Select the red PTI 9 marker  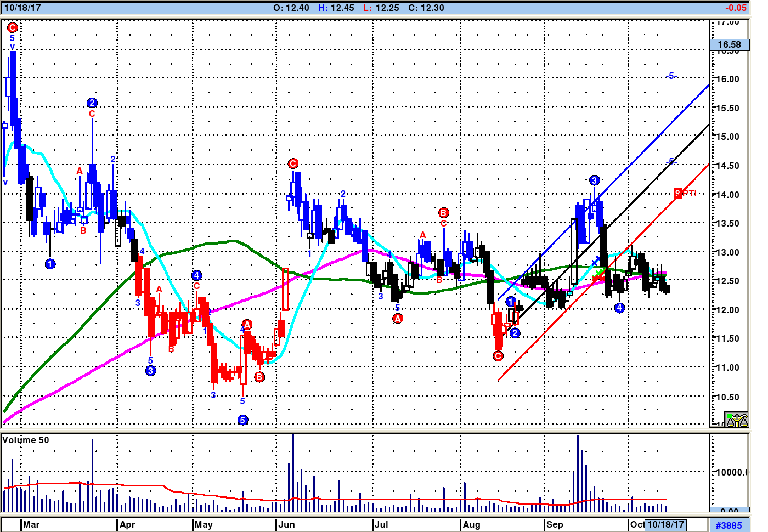click(x=678, y=193)
